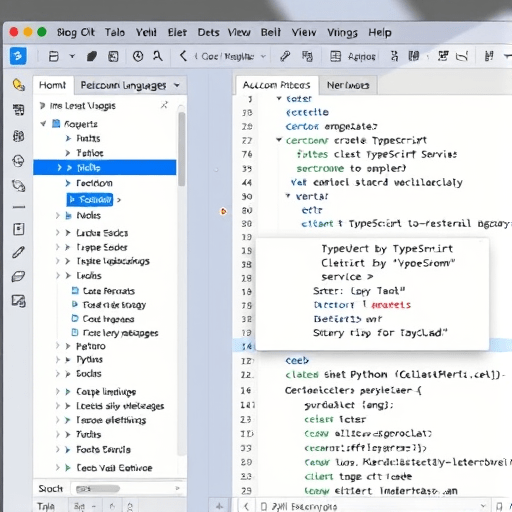This screenshot has height=512, width=512.
Task: Select the Homt tab
Action: 52,85
